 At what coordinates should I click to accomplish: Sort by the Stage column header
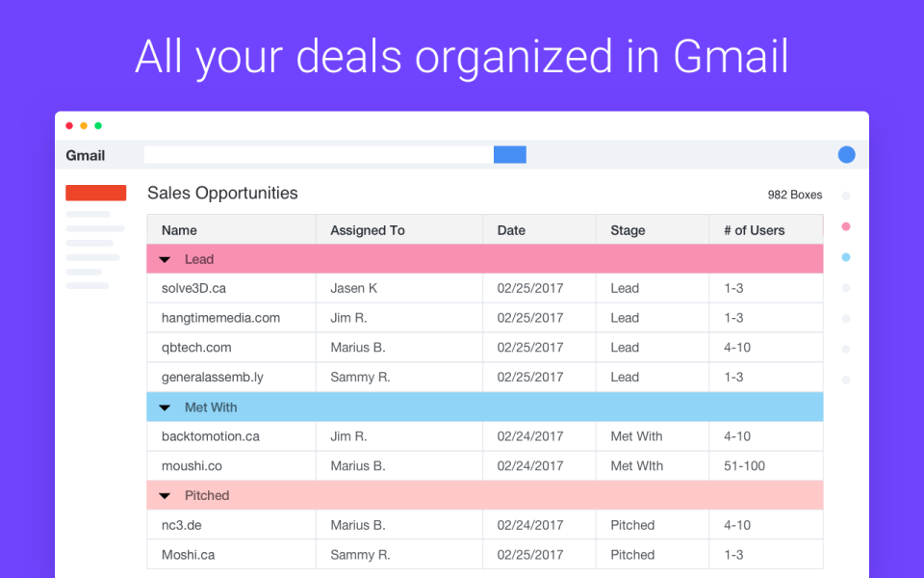628,230
